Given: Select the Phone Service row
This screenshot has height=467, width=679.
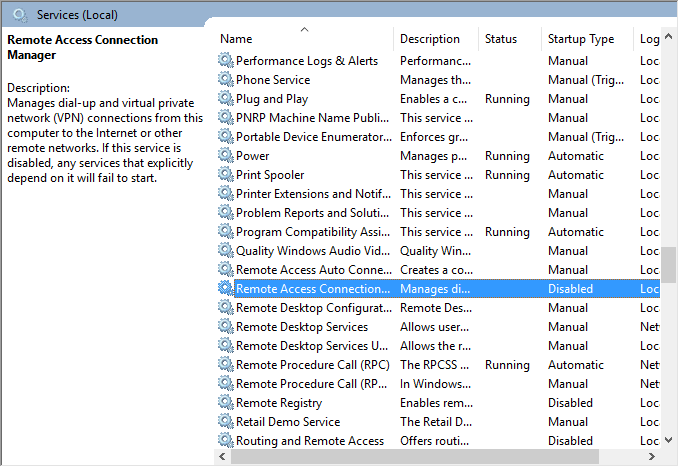Looking at the screenshot, I should click(273, 80).
